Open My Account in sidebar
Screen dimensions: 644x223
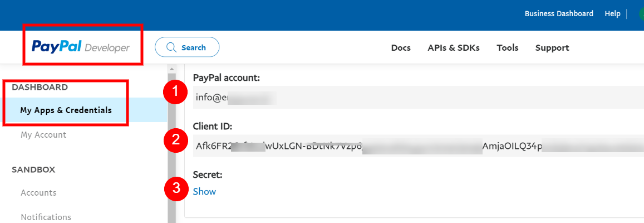click(x=43, y=134)
